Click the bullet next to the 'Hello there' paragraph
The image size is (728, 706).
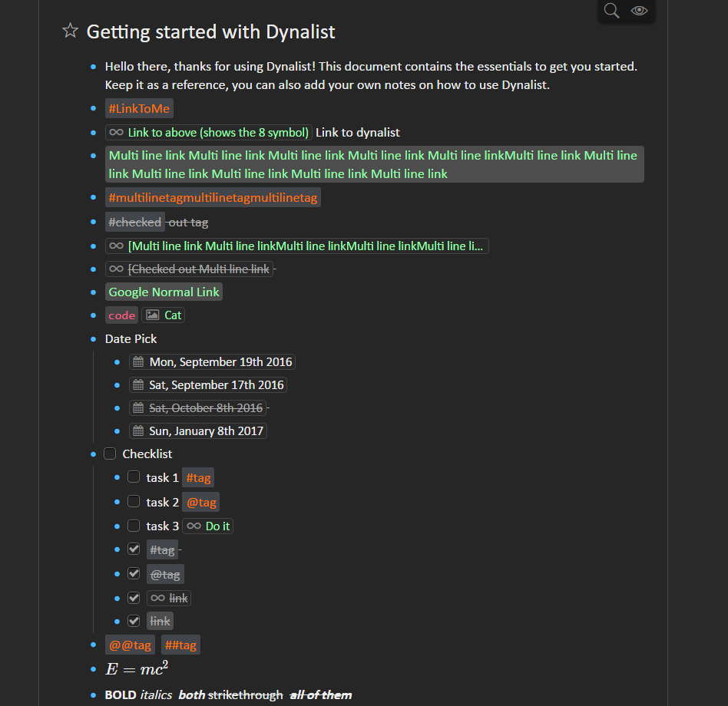click(93, 67)
